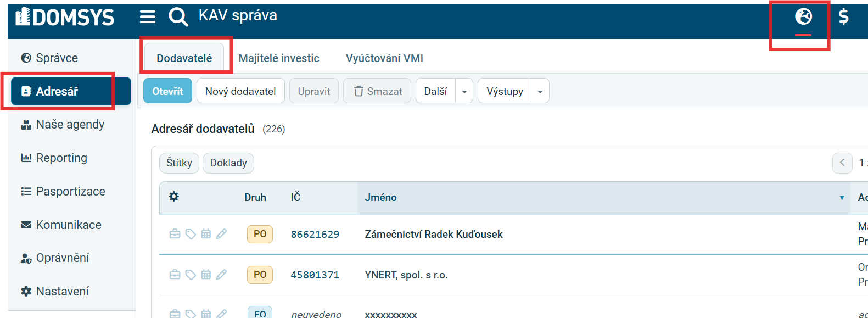This screenshot has width=868, height=318.
Task: Click pencil edit icon for YNERT row
Action: click(221, 275)
